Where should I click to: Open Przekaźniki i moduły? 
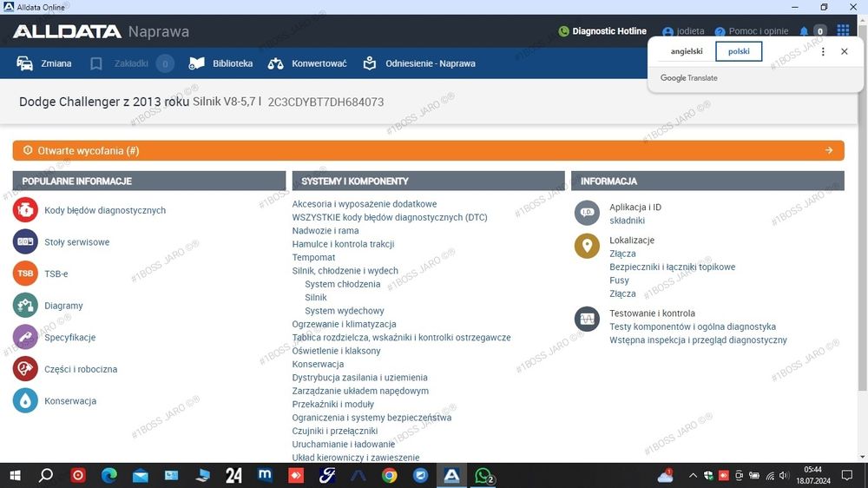click(x=332, y=404)
